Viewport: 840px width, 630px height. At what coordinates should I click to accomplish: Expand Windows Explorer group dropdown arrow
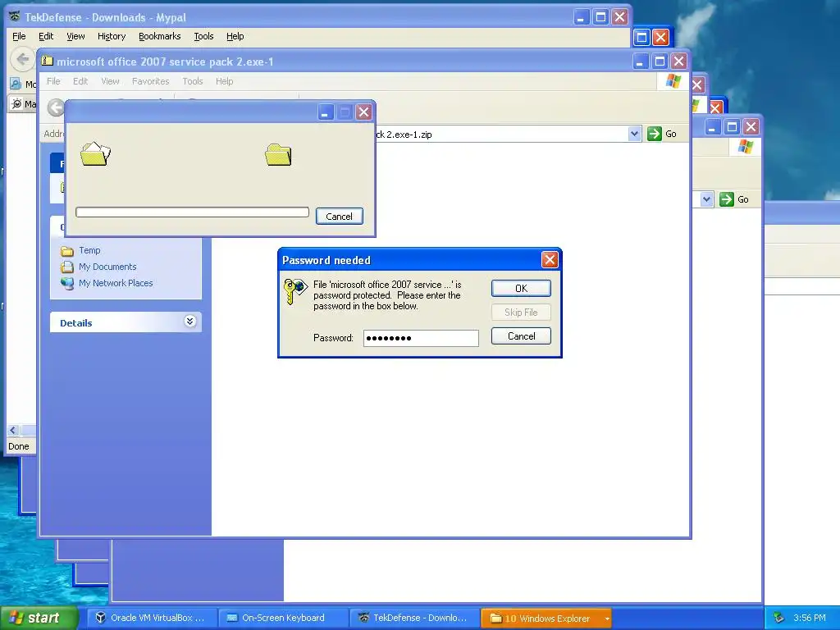pos(607,619)
